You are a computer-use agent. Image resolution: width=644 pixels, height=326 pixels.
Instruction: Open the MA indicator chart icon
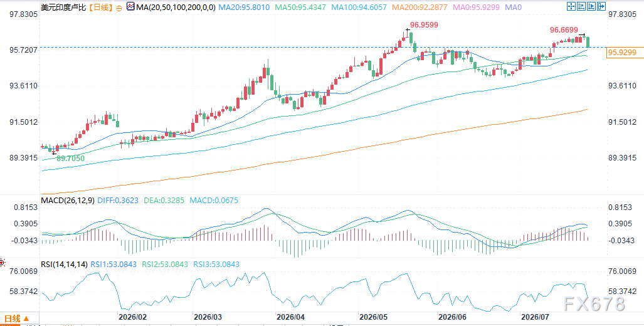click(130, 6)
